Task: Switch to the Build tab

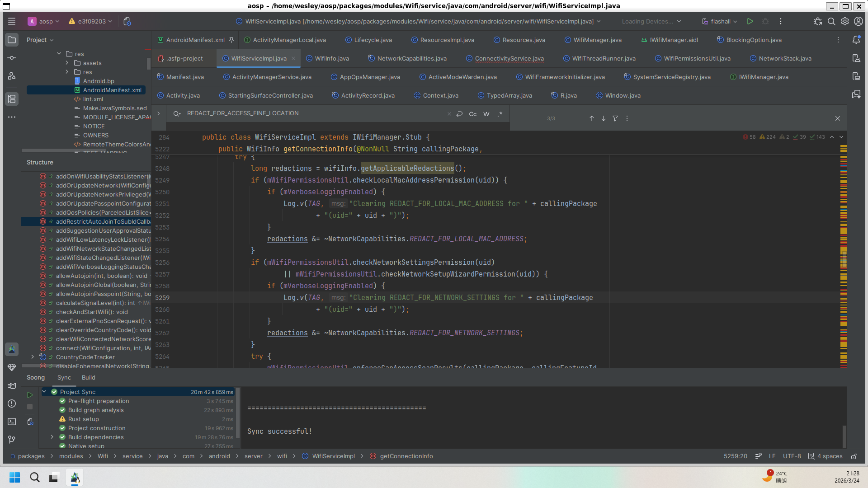Action: pyautogui.click(x=88, y=377)
